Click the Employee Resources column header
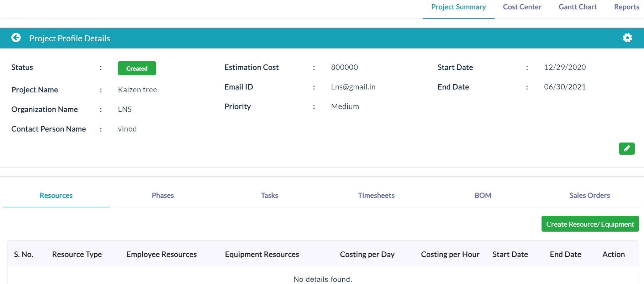This screenshot has width=644, height=284. tap(162, 254)
